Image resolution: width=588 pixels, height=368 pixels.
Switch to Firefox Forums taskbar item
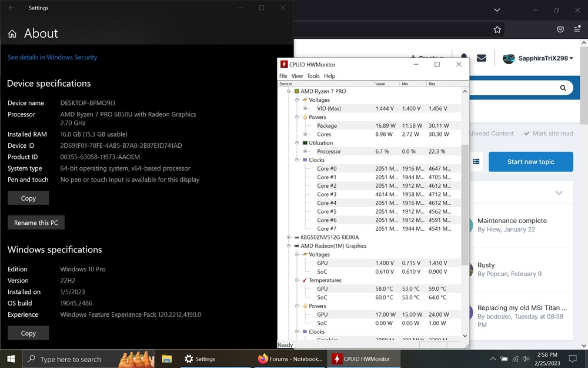(290, 359)
